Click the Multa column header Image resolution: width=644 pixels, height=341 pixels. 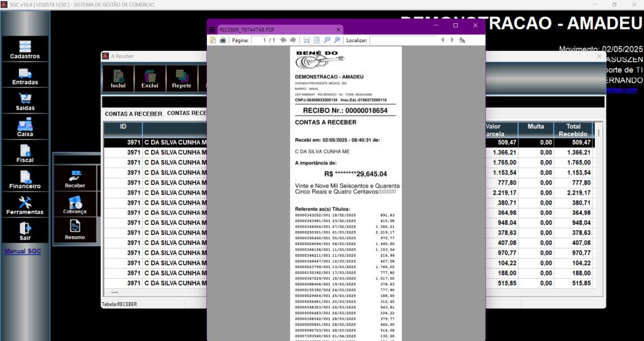click(536, 129)
